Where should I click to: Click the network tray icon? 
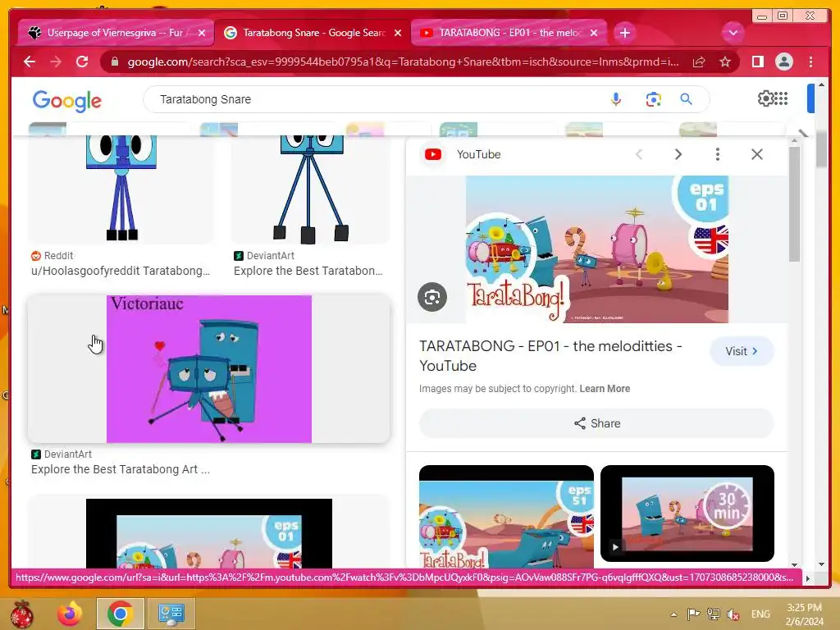[714, 614]
